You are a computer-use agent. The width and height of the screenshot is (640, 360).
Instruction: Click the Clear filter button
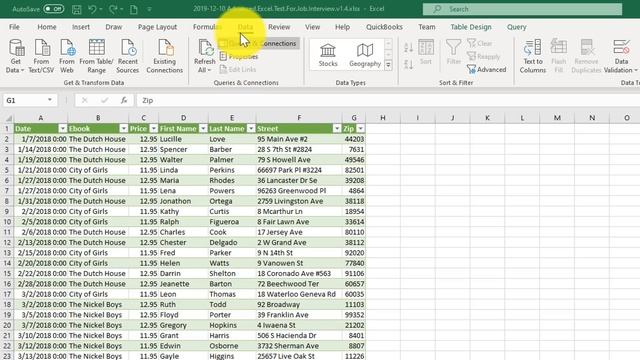(480, 43)
